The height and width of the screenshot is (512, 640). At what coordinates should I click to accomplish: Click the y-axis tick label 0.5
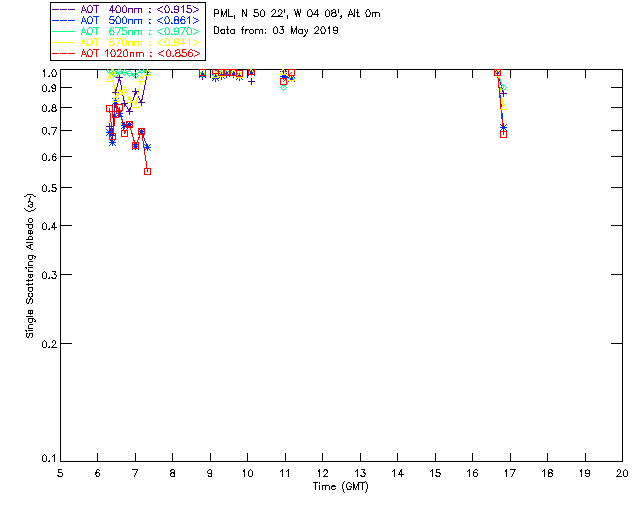pos(49,188)
